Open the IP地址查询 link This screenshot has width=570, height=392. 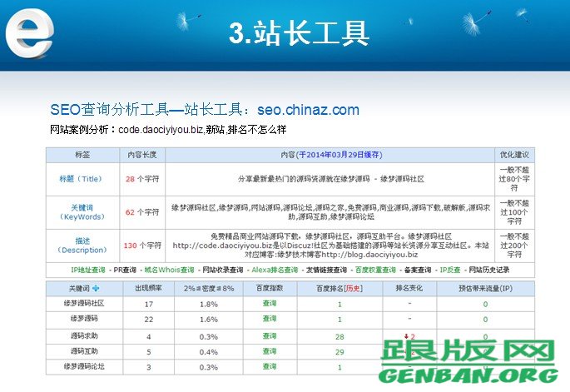pyautogui.click(x=87, y=270)
